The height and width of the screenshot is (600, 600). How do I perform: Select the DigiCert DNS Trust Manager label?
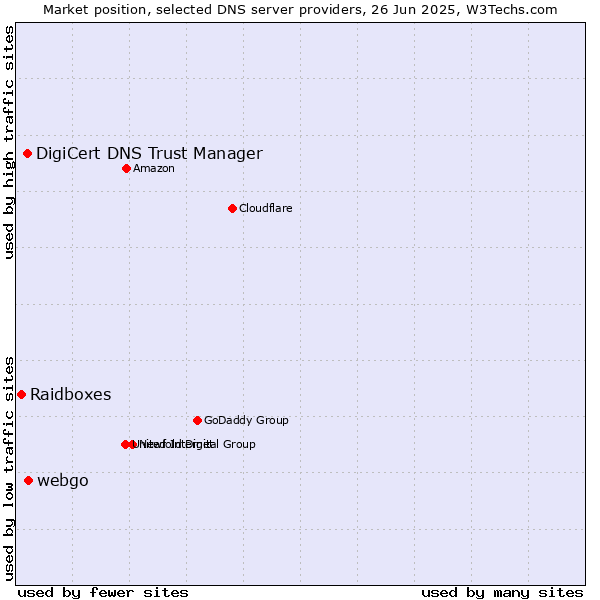coord(149,154)
